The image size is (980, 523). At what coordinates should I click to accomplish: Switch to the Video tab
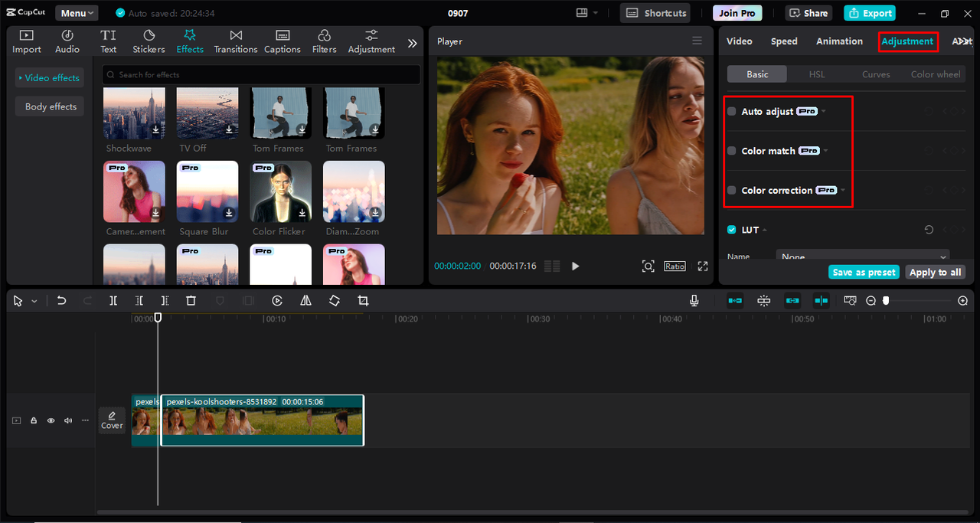click(739, 41)
